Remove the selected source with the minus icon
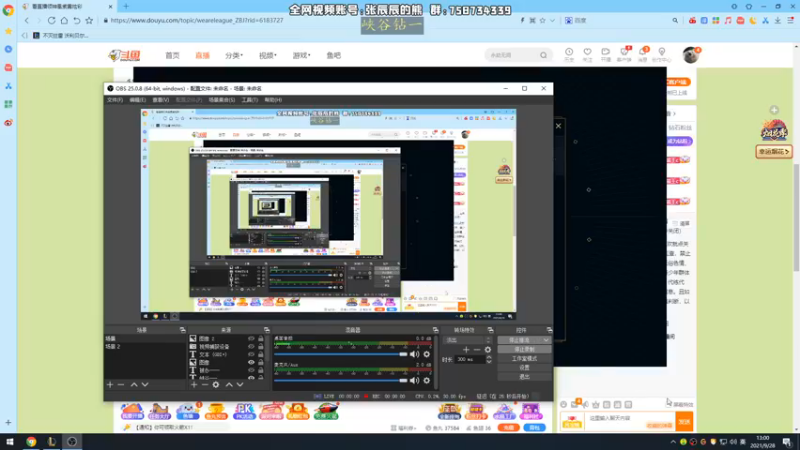800x450 pixels. pyautogui.click(x=205, y=384)
